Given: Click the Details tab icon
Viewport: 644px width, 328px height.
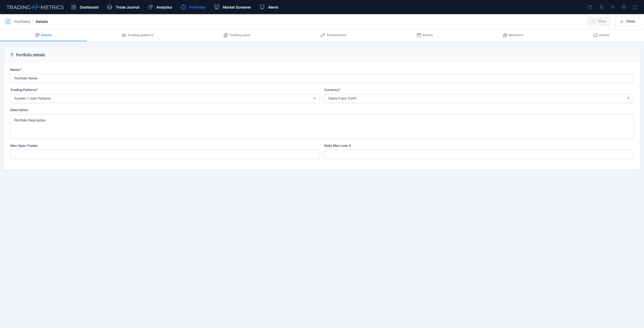Looking at the screenshot, I should pyautogui.click(x=37, y=35).
